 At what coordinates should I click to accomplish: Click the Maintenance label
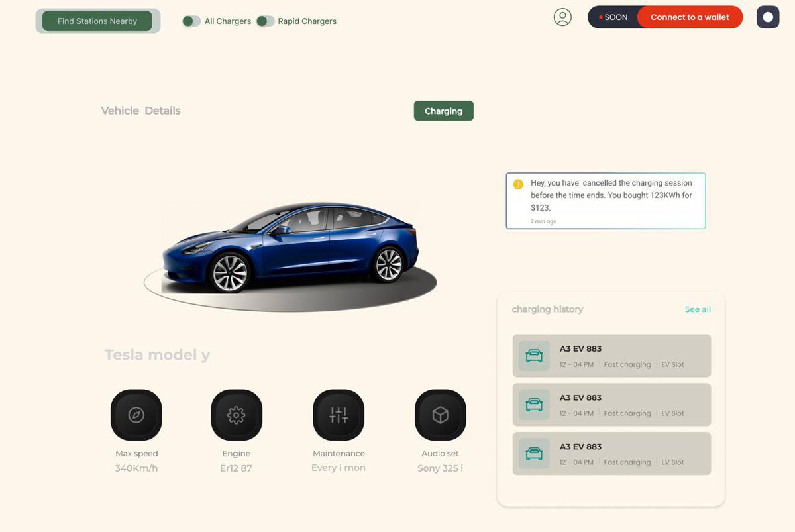pyautogui.click(x=339, y=454)
